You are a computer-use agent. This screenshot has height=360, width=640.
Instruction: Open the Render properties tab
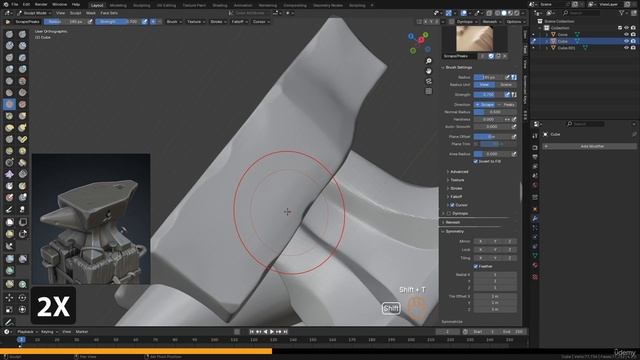535,148
